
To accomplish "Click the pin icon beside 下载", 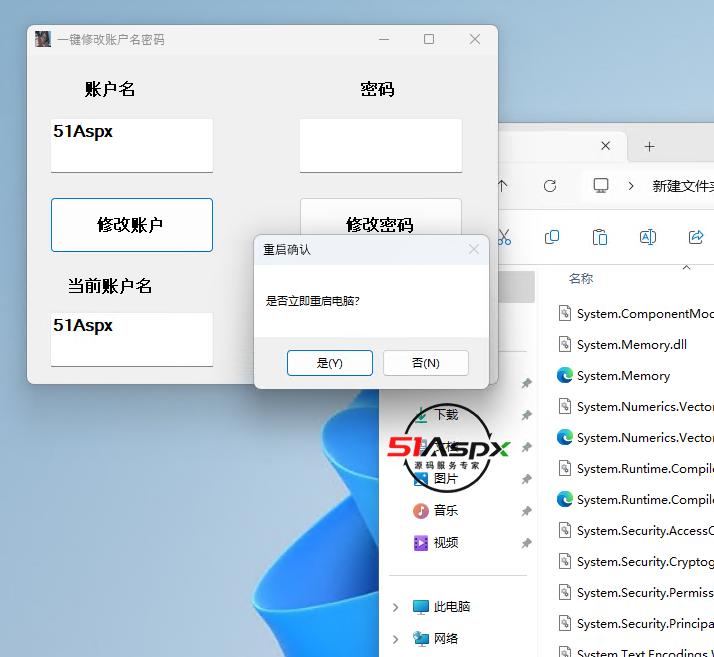I will coord(526,415).
